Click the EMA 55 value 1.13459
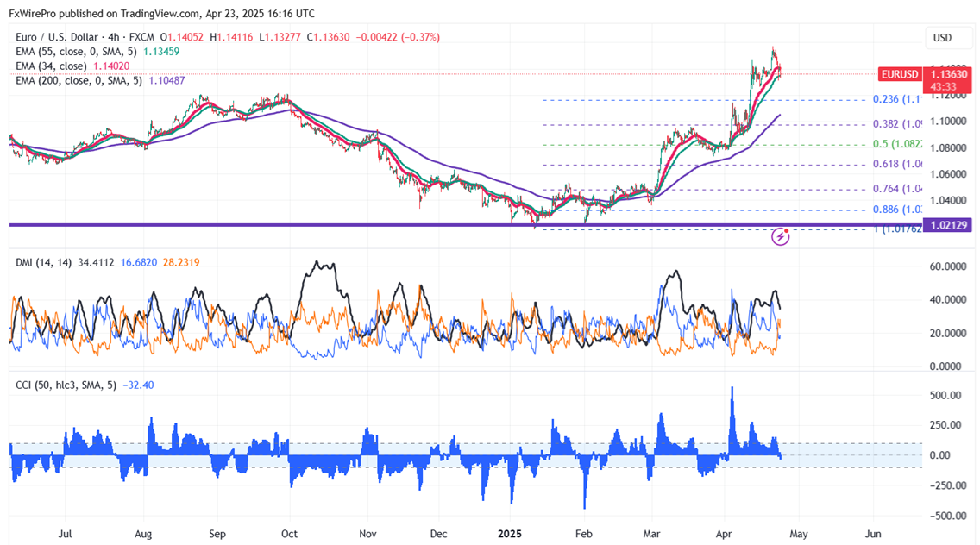Screen dimensions: 980x545 click(x=161, y=52)
